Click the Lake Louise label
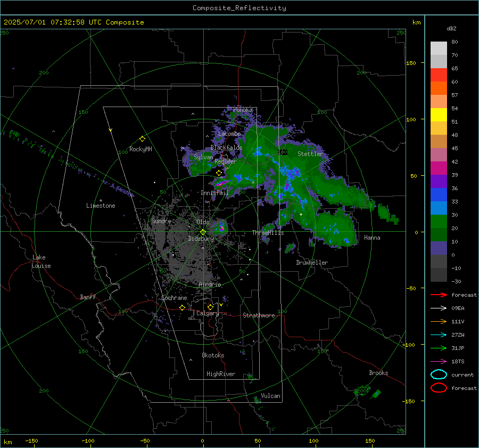The height and width of the screenshot is (448, 479). click(x=41, y=262)
